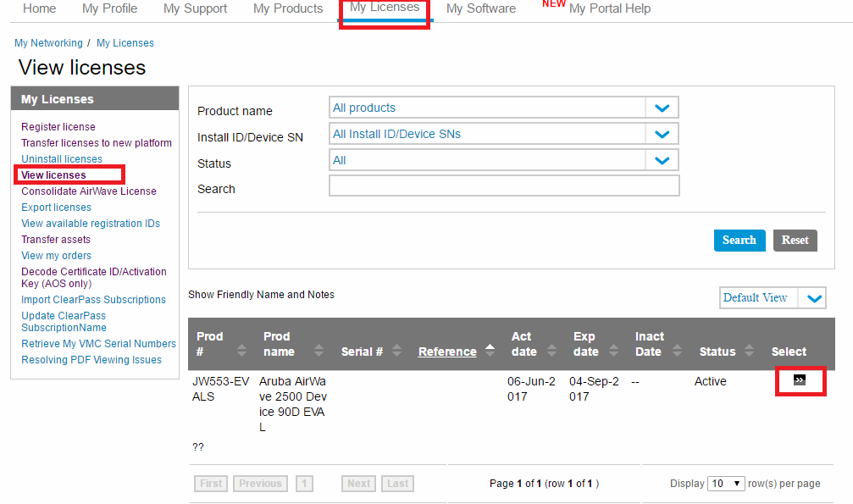Click the double-arrow select icon for JW553-EVALS row
The height and width of the screenshot is (504, 853).
(x=799, y=379)
